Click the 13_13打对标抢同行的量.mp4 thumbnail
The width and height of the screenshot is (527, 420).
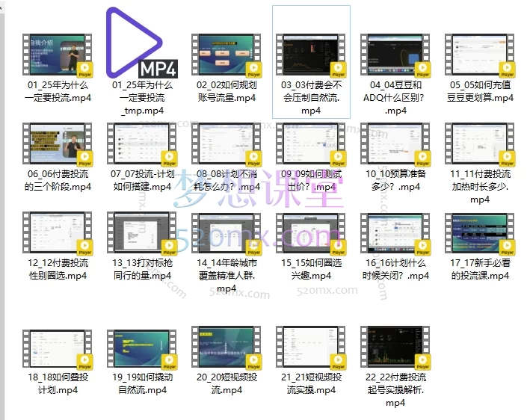pos(142,234)
